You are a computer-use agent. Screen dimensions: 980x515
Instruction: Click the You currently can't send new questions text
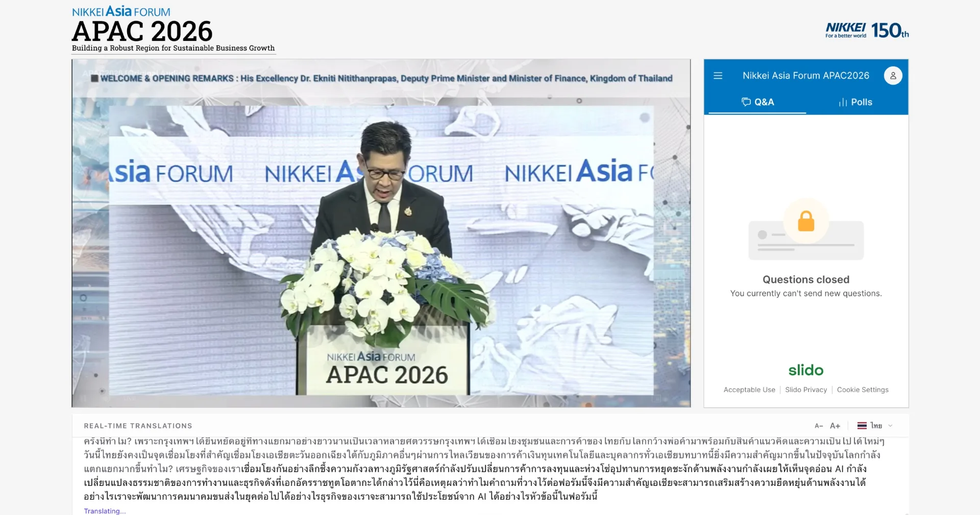point(806,293)
